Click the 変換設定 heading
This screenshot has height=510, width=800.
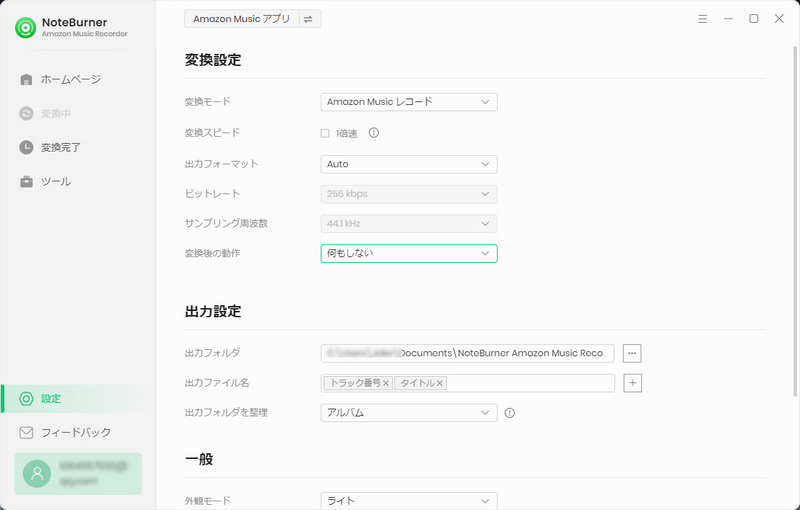click(213, 60)
